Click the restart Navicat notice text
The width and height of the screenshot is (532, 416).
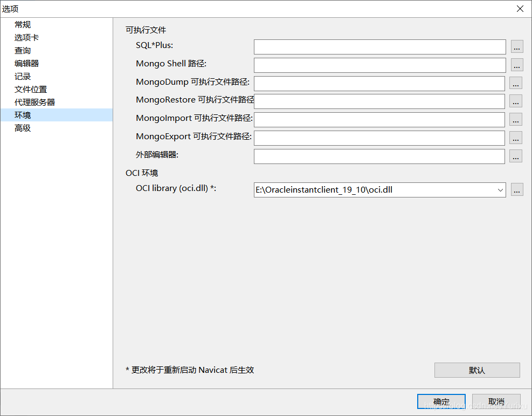pyautogui.click(x=190, y=370)
